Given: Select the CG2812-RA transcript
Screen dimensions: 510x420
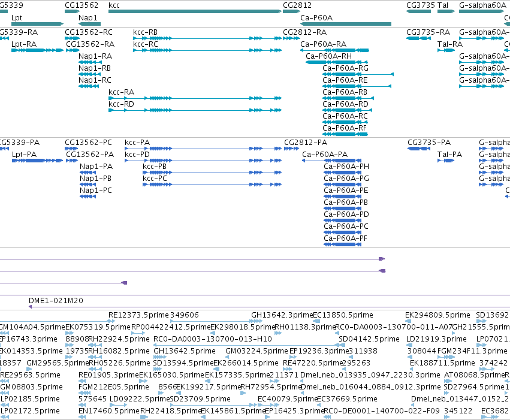Looking at the screenshot, I should coord(291,38).
